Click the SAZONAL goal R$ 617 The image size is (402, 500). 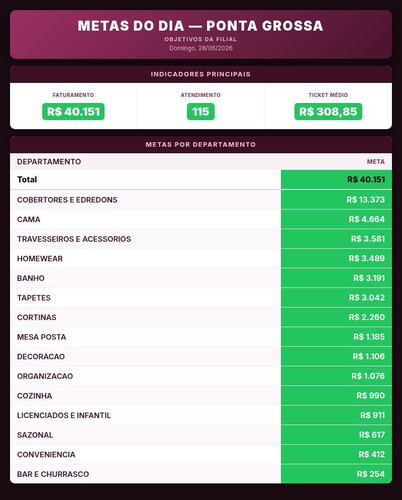click(x=372, y=435)
